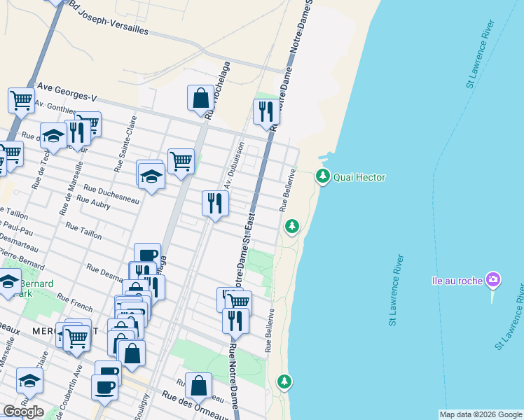Click the Quai Hector label
This screenshot has width=524, height=420.
[x=359, y=177]
